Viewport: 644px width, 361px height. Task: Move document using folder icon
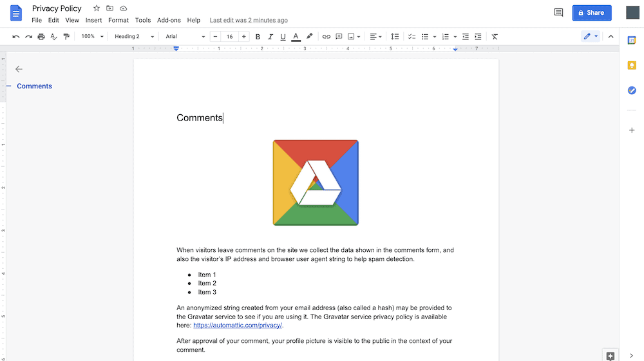pyautogui.click(x=109, y=8)
